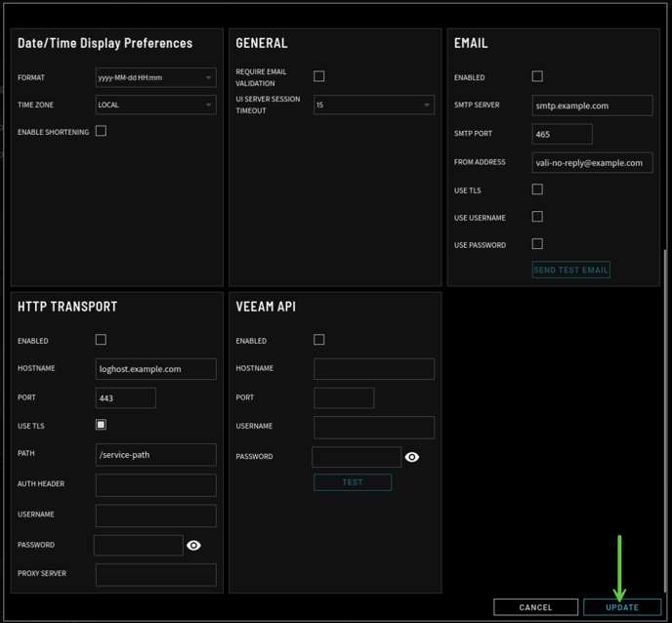The width and height of the screenshot is (672, 623).
Task: Enable shortening in Date/Time preferences
Action: click(102, 131)
